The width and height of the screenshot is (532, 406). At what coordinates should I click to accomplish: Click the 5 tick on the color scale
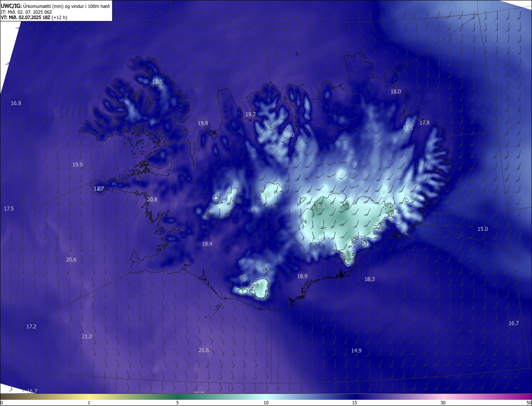[177, 403]
